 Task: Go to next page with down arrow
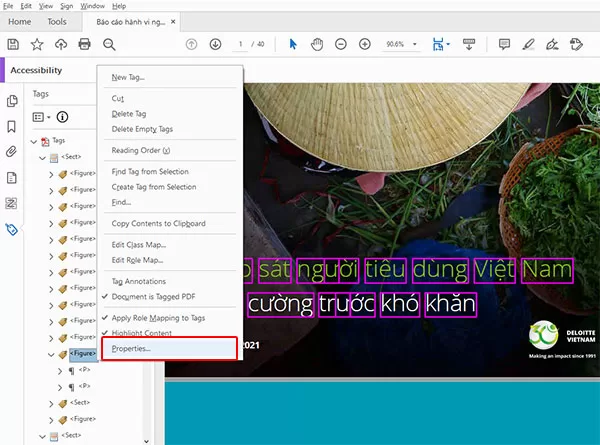click(x=215, y=44)
